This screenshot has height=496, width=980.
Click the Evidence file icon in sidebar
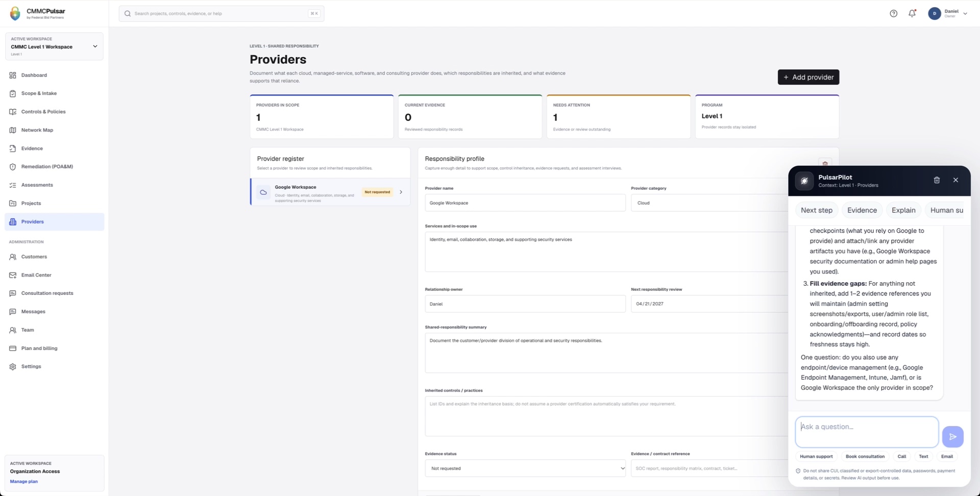coord(13,148)
